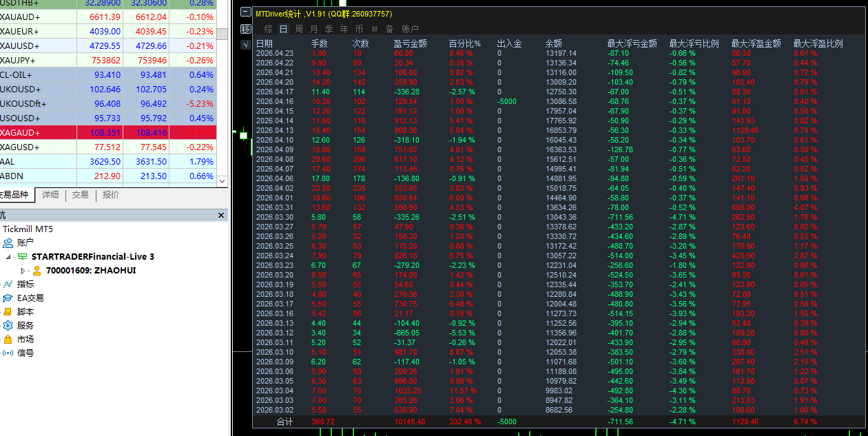Click the user icon for 700001609: ZHAOHUI
The image size is (868, 436).
coord(37,270)
